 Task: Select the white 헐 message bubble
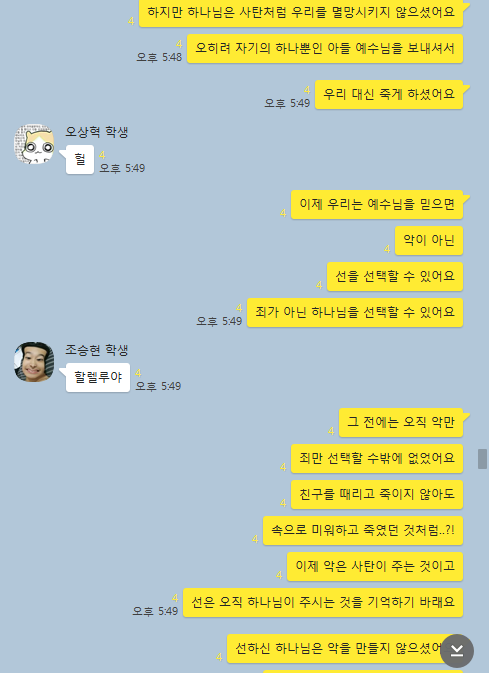point(80,160)
